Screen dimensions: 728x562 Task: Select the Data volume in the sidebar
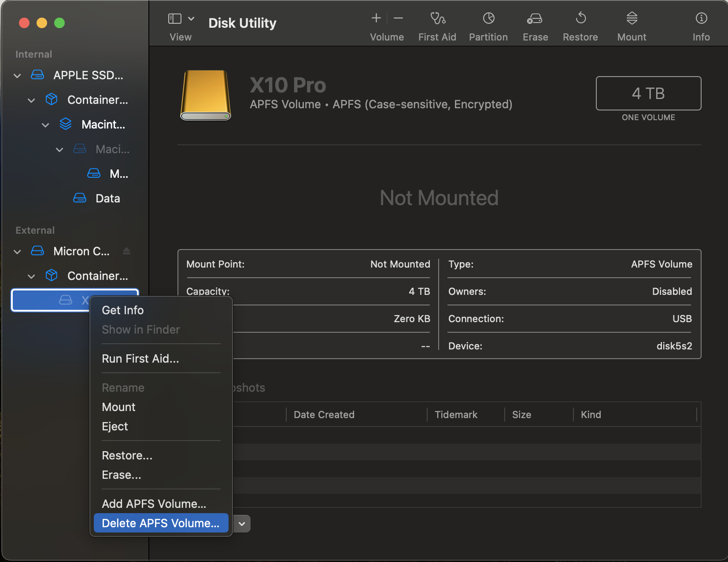tap(107, 198)
